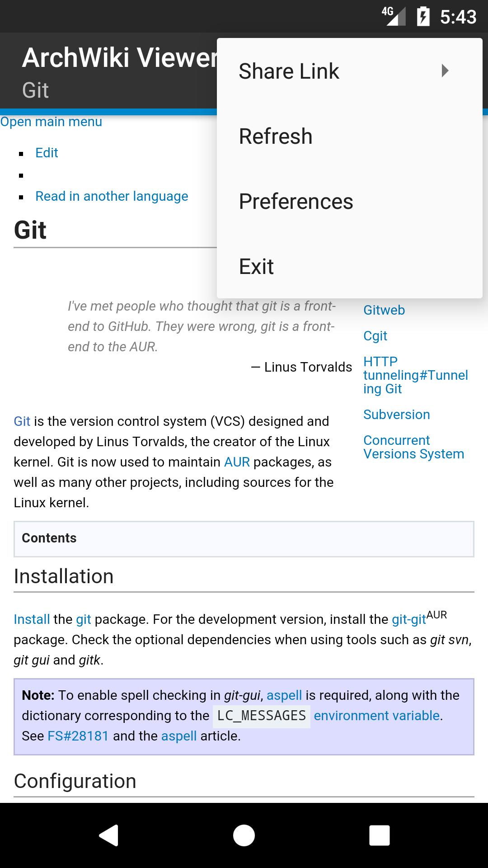Open Read in another language
488x868 pixels.
(x=112, y=196)
